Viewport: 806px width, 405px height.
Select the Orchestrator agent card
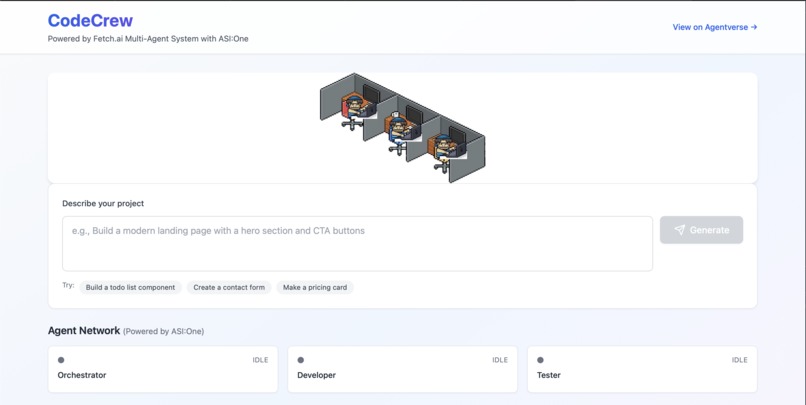(x=162, y=369)
